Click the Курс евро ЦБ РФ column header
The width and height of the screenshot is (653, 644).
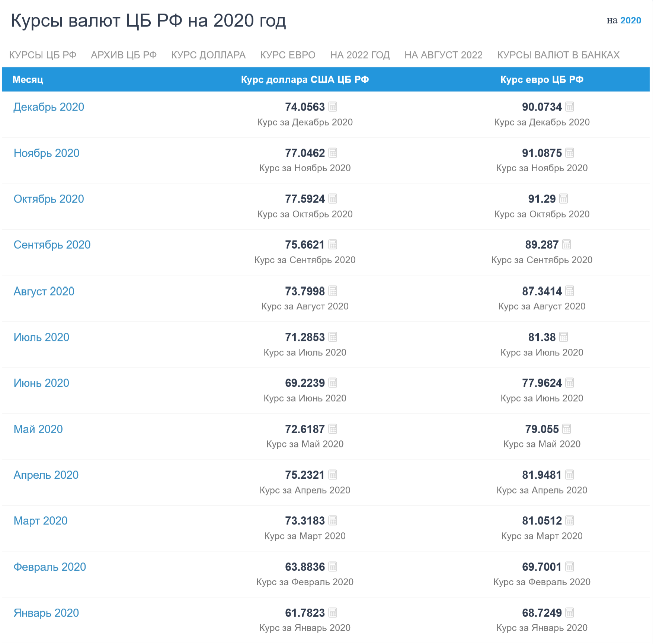tap(541, 80)
